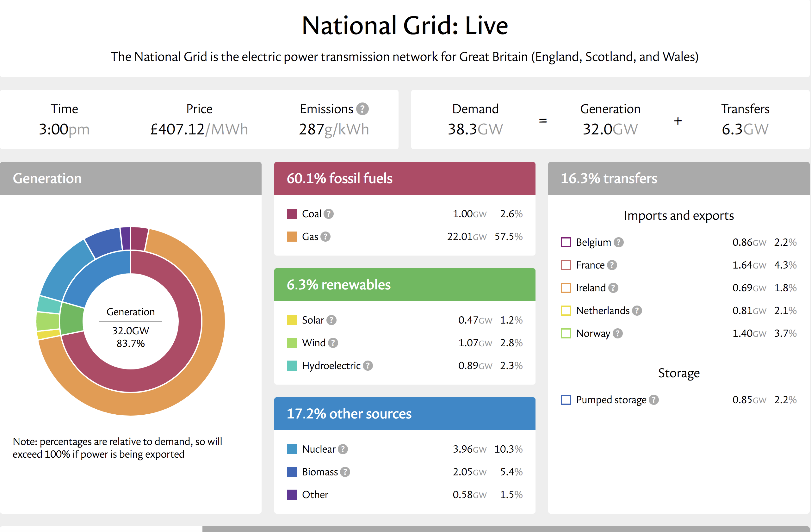811x532 pixels.
Task: Click the Pumped storage outlined legend box
Action: 566,400
